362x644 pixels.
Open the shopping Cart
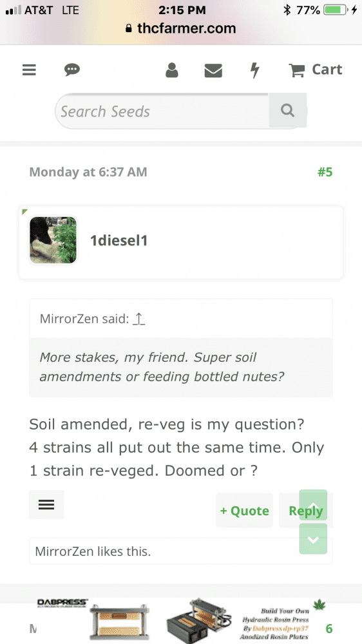pyautogui.click(x=316, y=70)
